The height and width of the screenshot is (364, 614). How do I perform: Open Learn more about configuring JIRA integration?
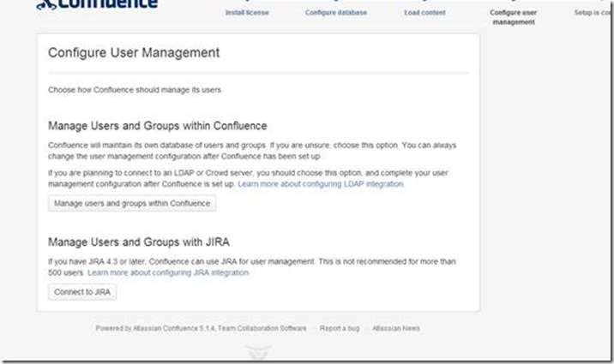[x=168, y=272]
